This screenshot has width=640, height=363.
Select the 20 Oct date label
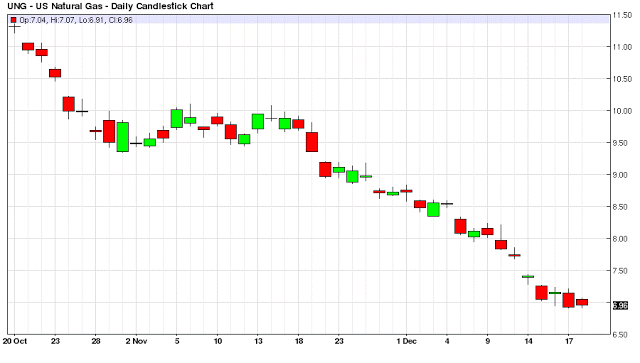tap(15, 341)
